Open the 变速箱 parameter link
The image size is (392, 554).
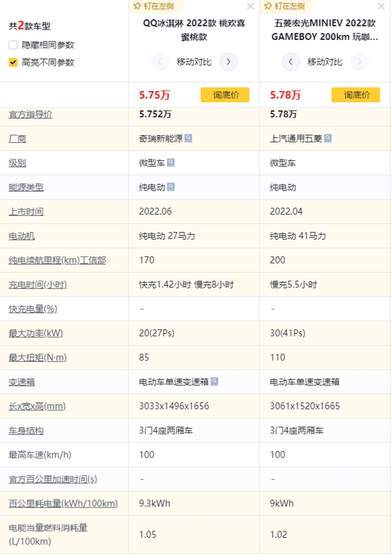click(22, 382)
